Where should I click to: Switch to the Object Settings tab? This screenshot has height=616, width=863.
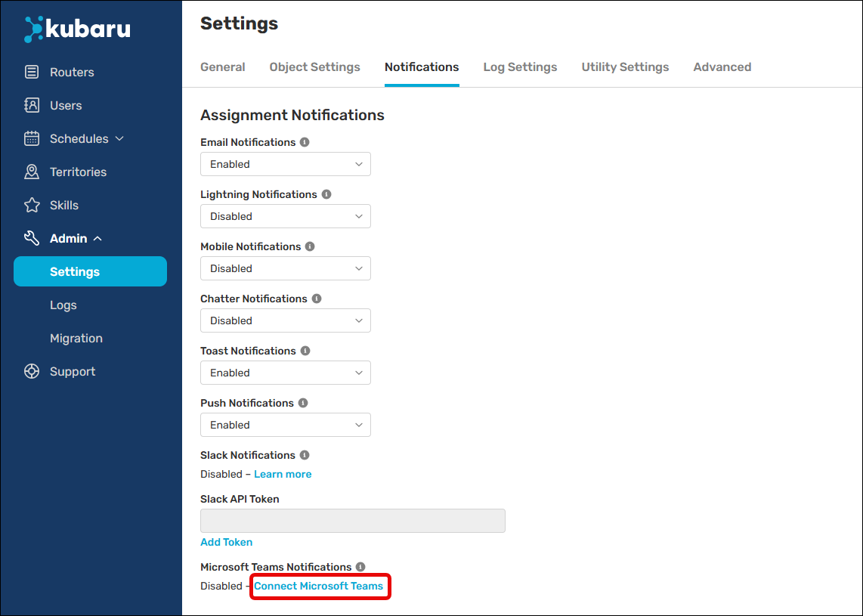point(314,67)
